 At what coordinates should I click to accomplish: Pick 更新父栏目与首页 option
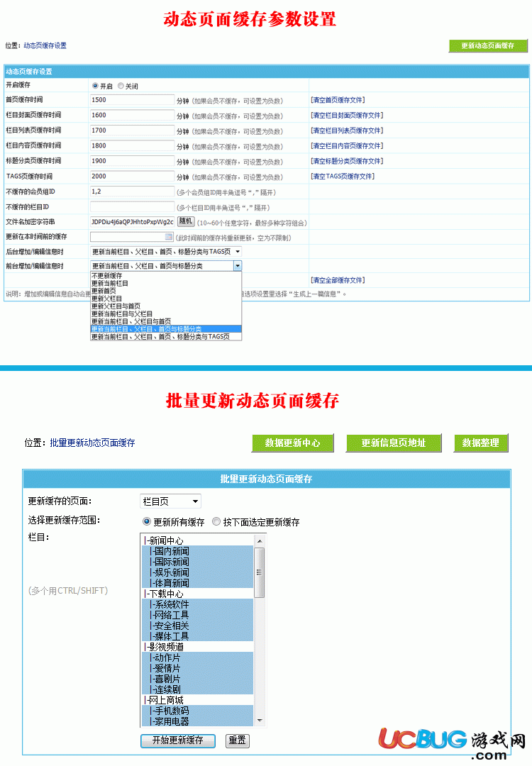click(166, 306)
